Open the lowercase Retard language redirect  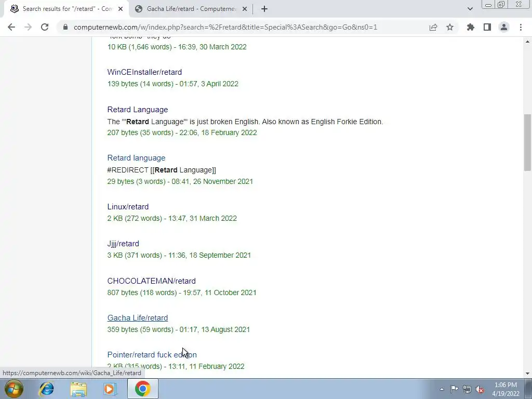tap(136, 158)
